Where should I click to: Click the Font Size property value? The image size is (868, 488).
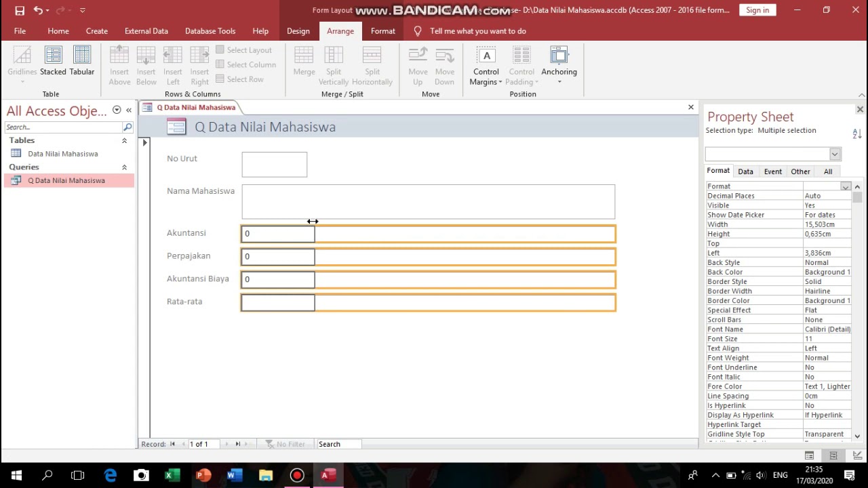[x=827, y=339]
